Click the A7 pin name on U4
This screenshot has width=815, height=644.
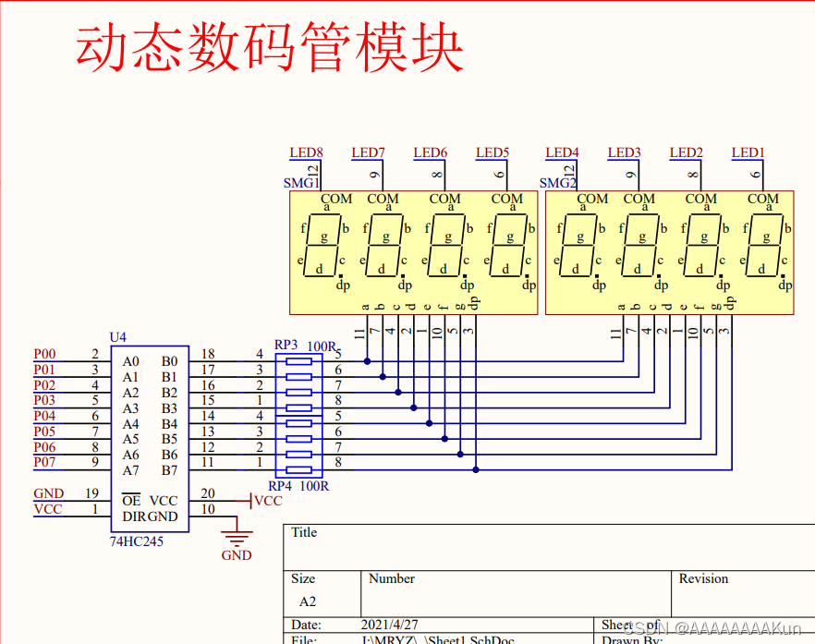coord(131,470)
